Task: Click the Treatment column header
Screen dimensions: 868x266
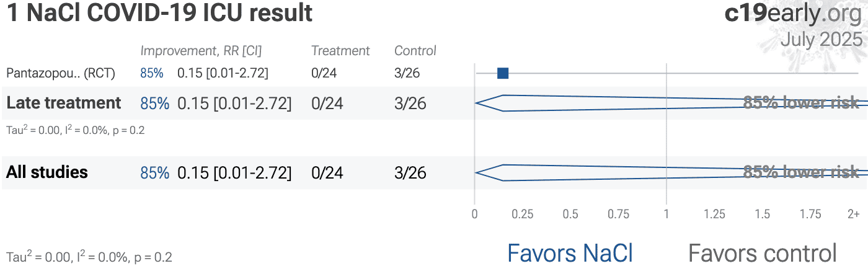Action: tap(340, 51)
